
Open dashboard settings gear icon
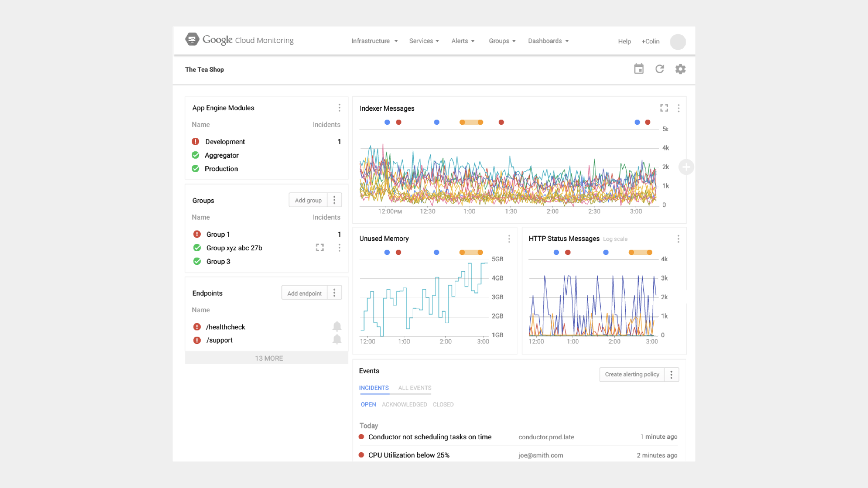680,69
